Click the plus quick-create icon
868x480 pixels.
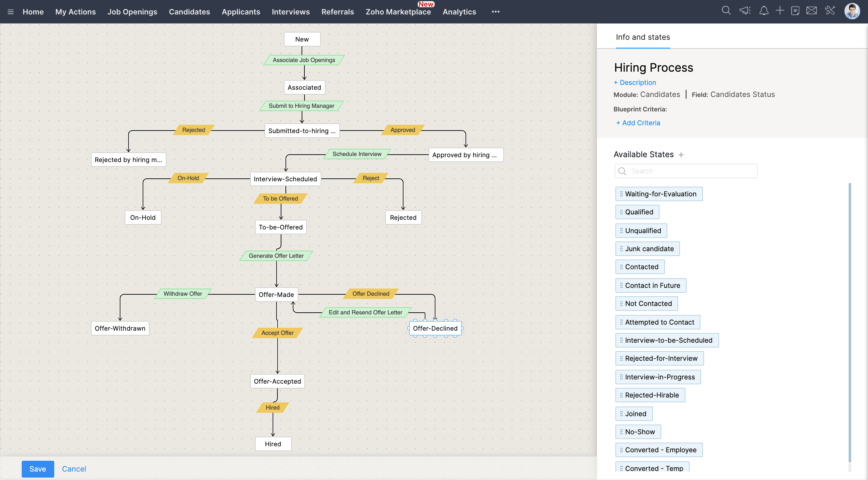780,11
